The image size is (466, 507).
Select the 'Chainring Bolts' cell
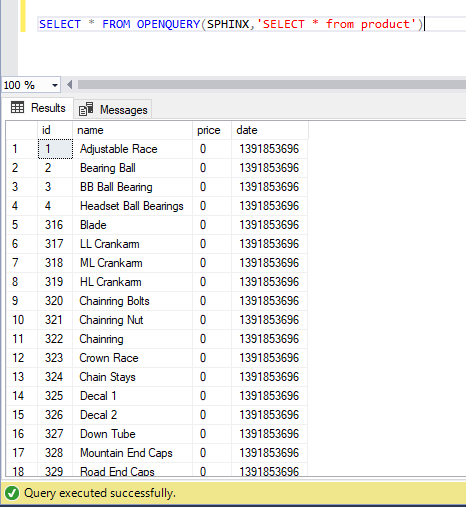(132, 301)
